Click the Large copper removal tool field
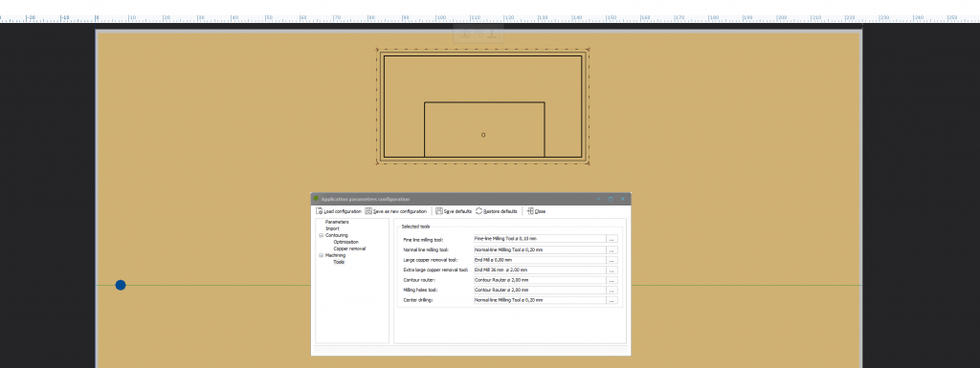This screenshot has width=980, height=368. click(x=540, y=259)
